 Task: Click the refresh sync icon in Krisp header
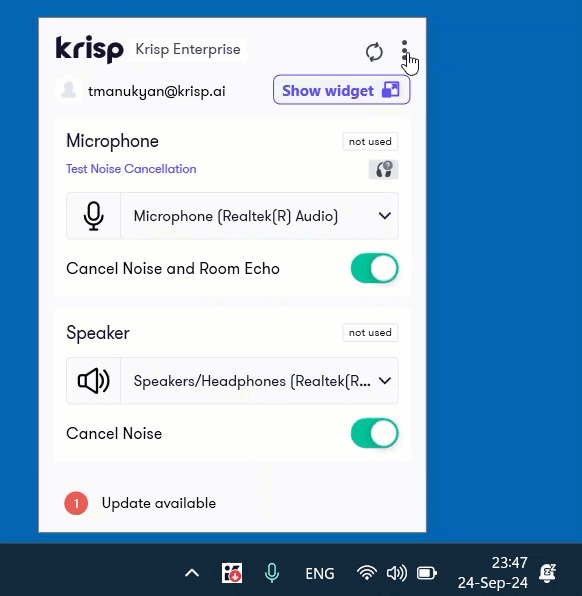pyautogui.click(x=374, y=52)
